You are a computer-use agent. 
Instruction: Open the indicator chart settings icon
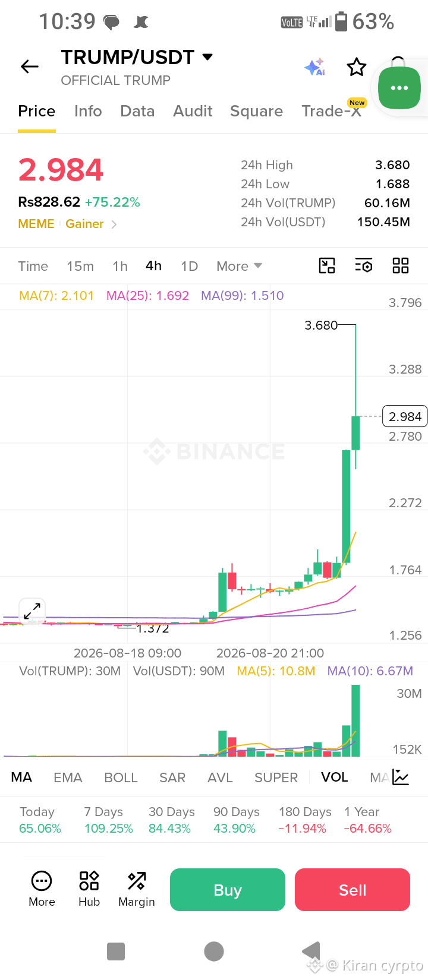(x=401, y=777)
